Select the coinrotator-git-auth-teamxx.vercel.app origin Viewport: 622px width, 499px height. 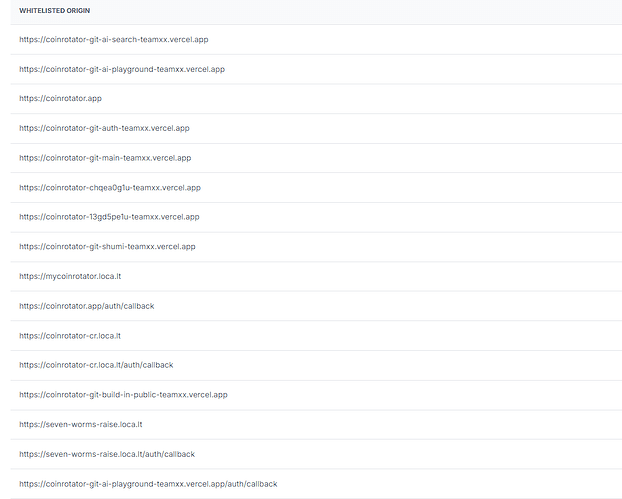pos(104,129)
